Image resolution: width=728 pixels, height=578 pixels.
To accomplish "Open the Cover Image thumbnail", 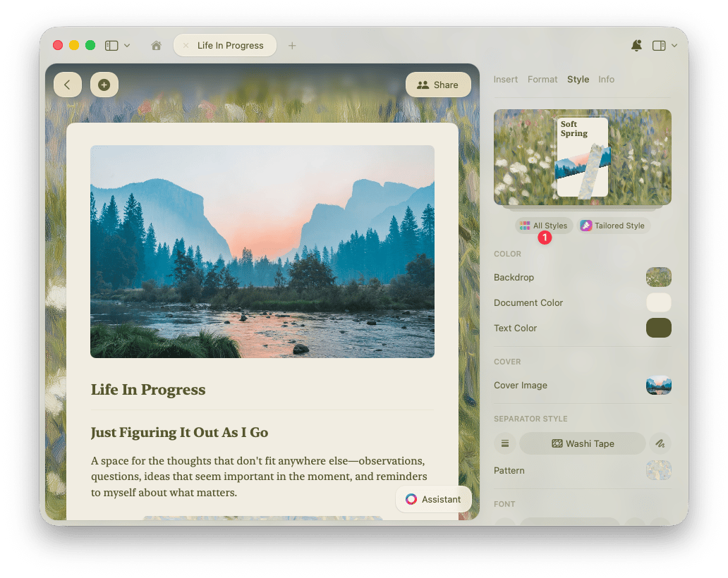I will tap(658, 385).
